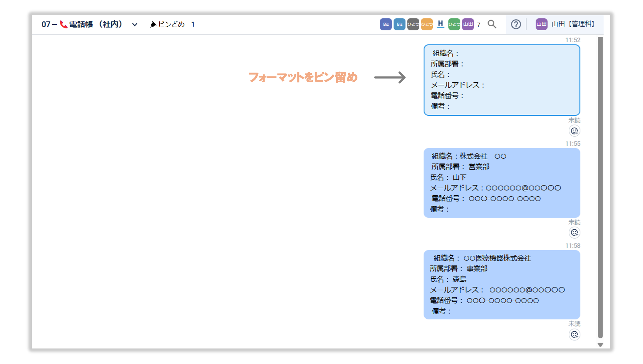Click the pin icon next to ピンどめ
This screenshot has width=643, height=364.
click(x=153, y=24)
